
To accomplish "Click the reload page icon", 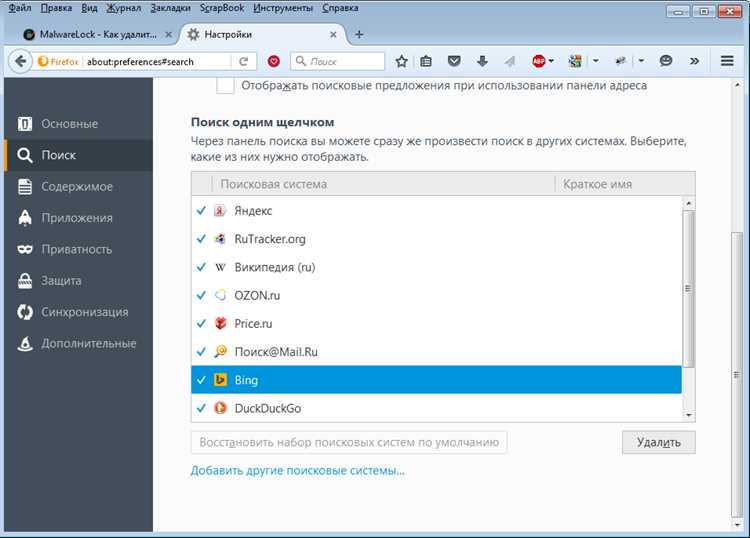I will click(243, 61).
